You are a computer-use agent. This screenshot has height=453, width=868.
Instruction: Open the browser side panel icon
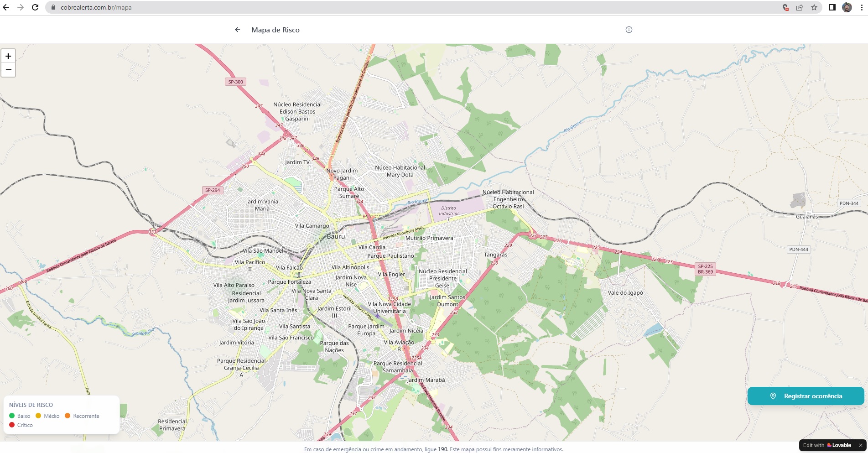pyautogui.click(x=832, y=7)
